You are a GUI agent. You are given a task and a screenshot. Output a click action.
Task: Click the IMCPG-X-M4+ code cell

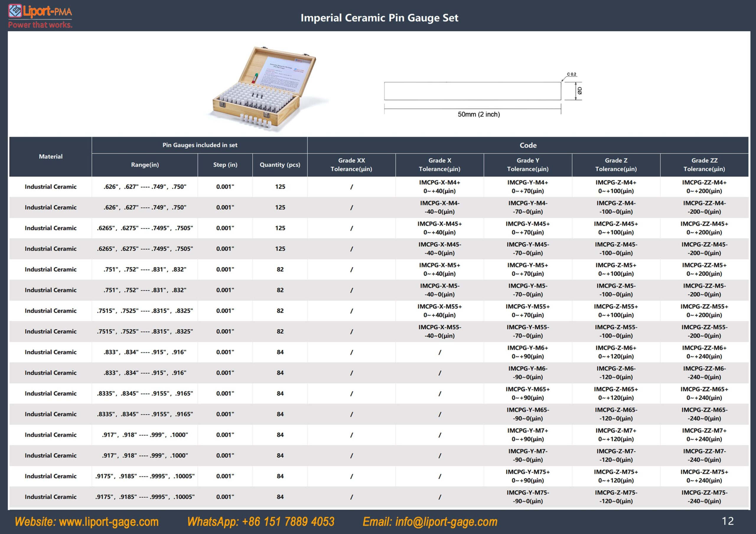coord(440,186)
